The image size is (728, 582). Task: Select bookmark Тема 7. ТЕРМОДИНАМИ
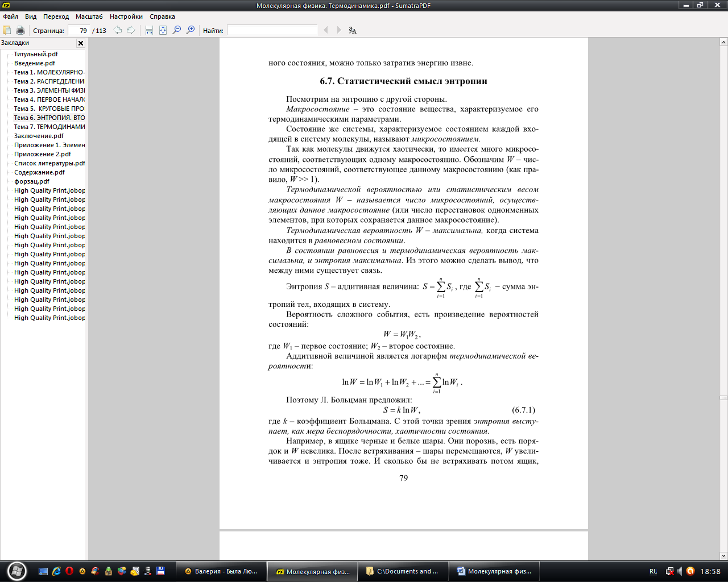pos(49,127)
